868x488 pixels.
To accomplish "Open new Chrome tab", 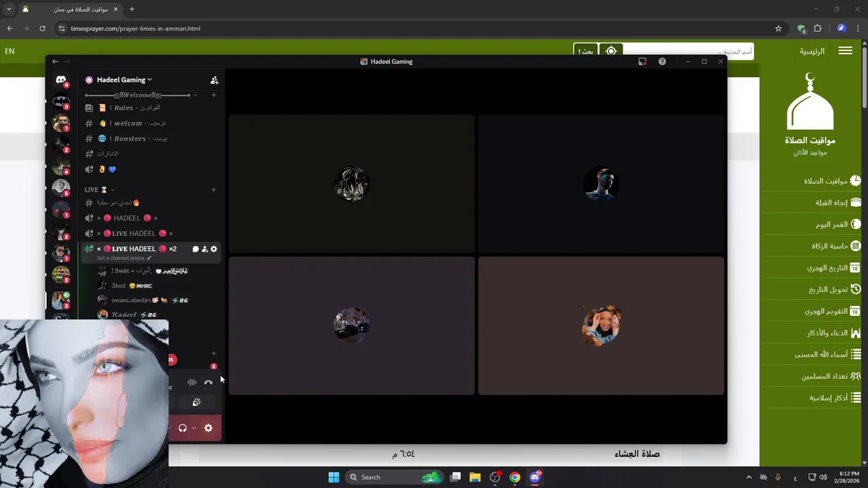I will (x=132, y=9).
